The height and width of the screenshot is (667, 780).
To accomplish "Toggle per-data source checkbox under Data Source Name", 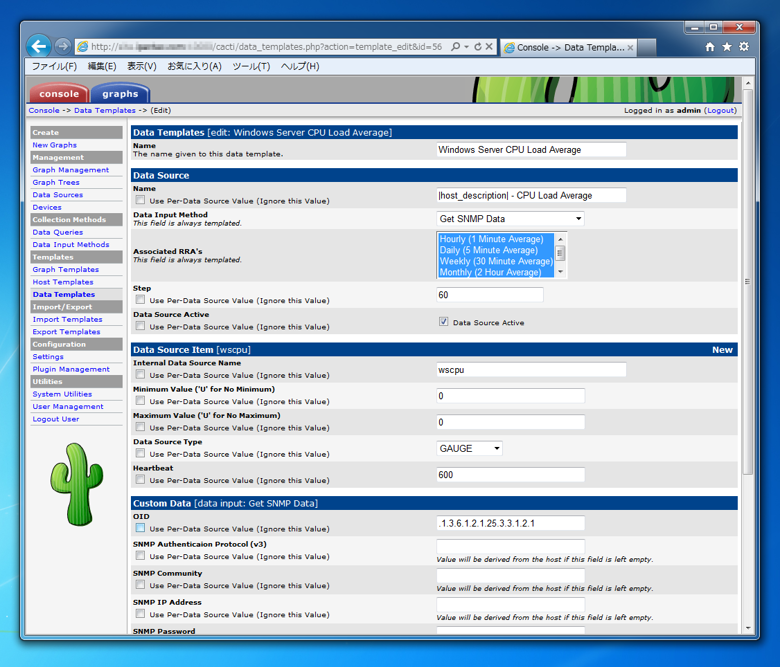I will [140, 200].
